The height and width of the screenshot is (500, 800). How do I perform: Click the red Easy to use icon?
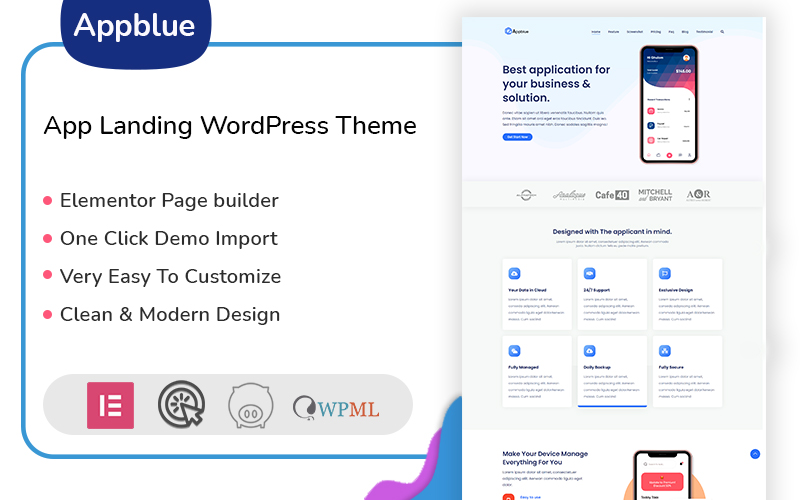point(508,497)
